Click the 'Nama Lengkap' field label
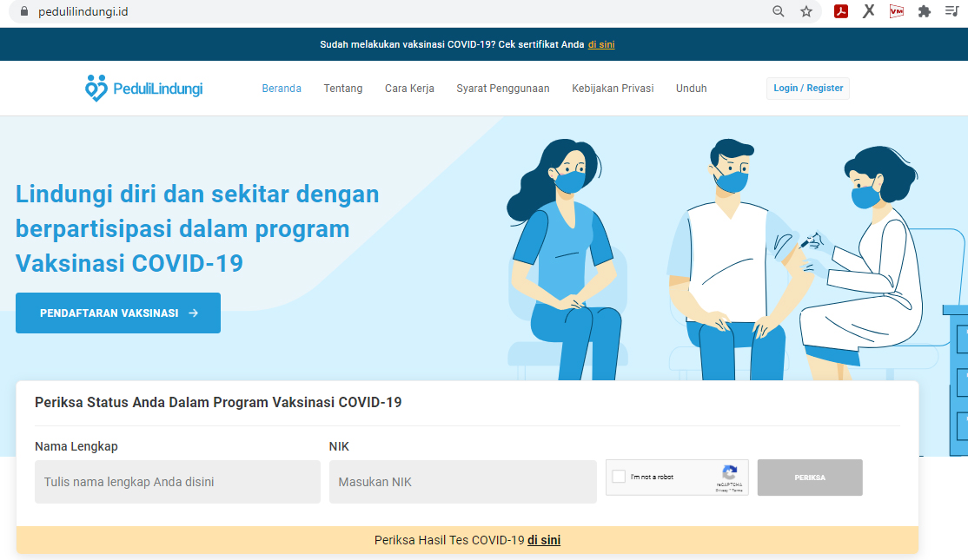The height and width of the screenshot is (560, 968). [76, 446]
